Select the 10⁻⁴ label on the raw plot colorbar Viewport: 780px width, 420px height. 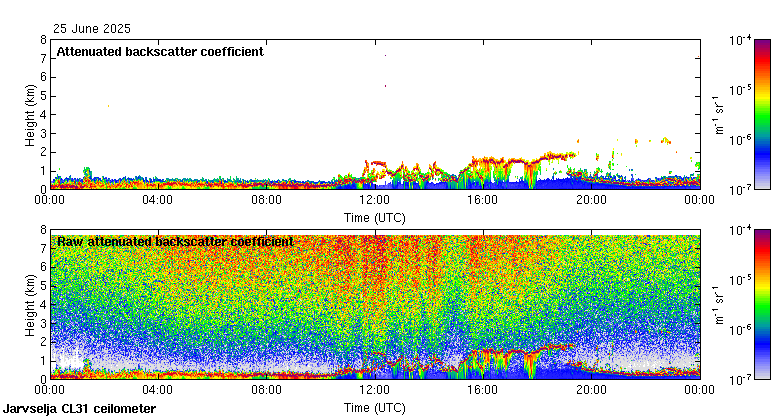point(740,230)
